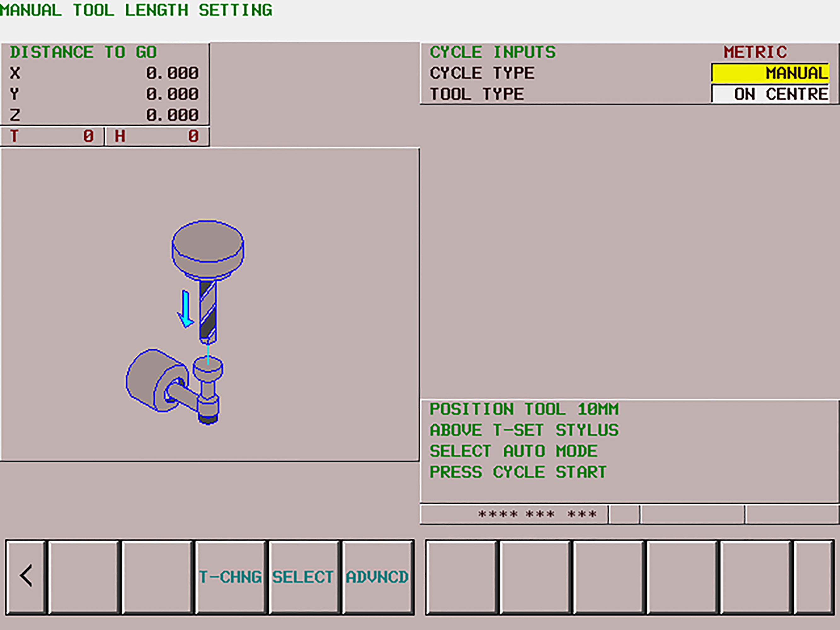Click the H offset number value

(193, 136)
